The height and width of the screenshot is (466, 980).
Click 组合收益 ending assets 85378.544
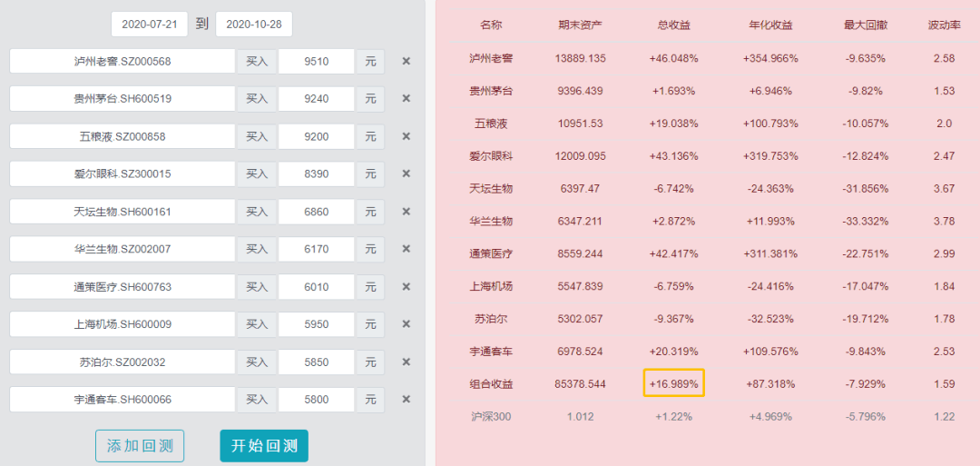pyautogui.click(x=580, y=383)
